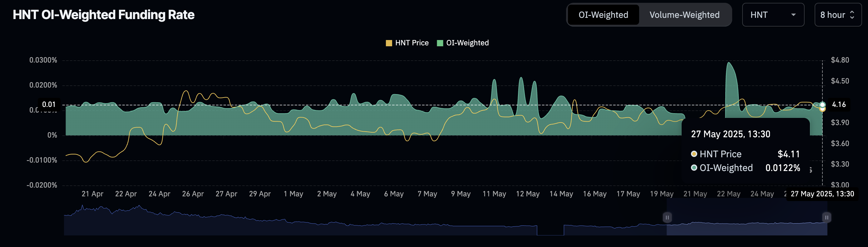This screenshot has width=868, height=247.
Task: Toggle HNT Price series via legend label
Action: pyautogui.click(x=412, y=43)
